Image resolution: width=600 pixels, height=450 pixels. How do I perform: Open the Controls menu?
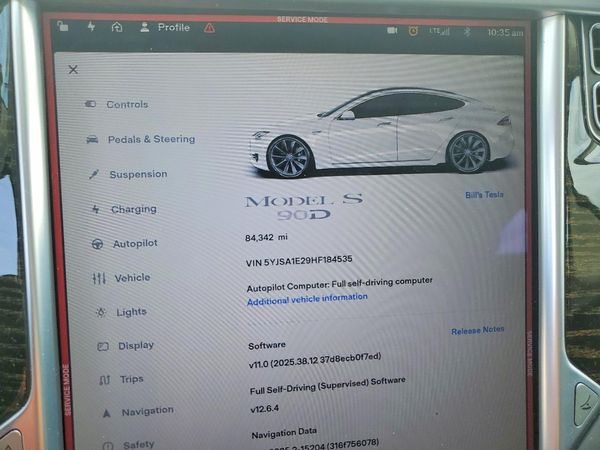click(x=127, y=104)
